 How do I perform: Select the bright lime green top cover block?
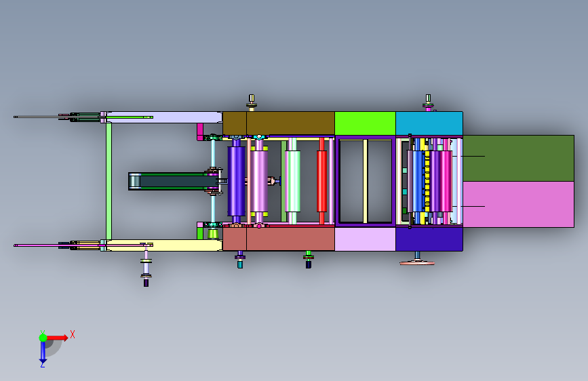click(365, 123)
